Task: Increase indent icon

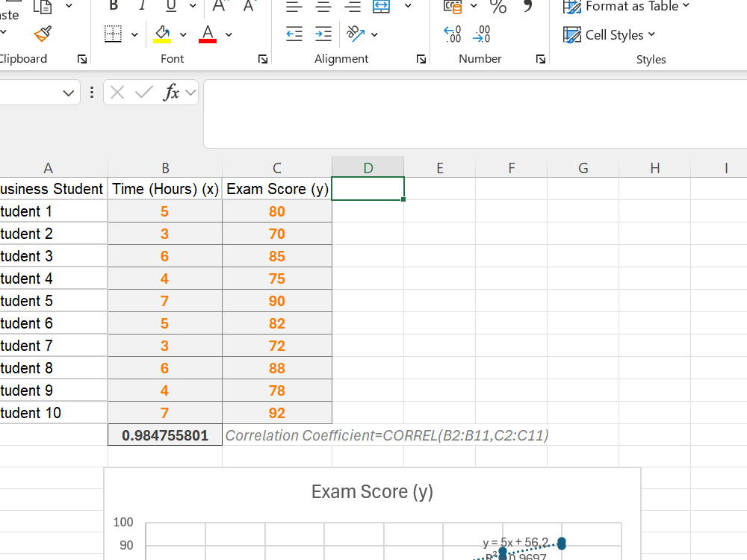Action: [323, 34]
